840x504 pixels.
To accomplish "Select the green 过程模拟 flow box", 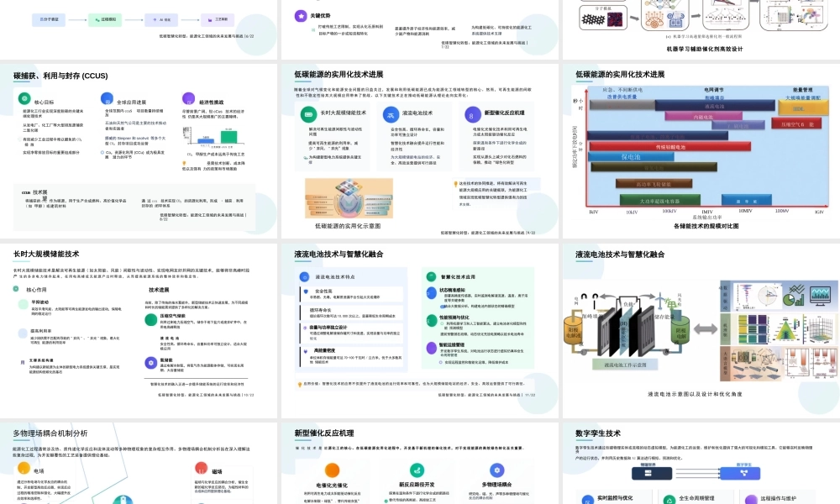I will [105, 20].
